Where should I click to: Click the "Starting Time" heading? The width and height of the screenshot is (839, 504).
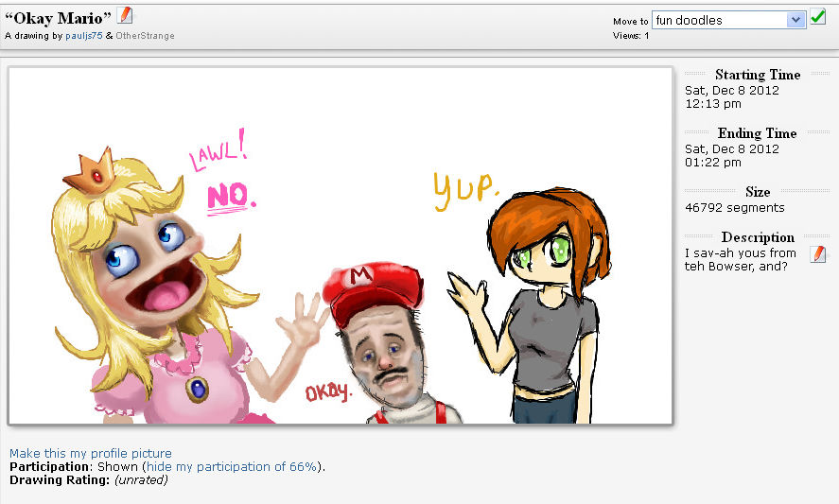point(758,75)
